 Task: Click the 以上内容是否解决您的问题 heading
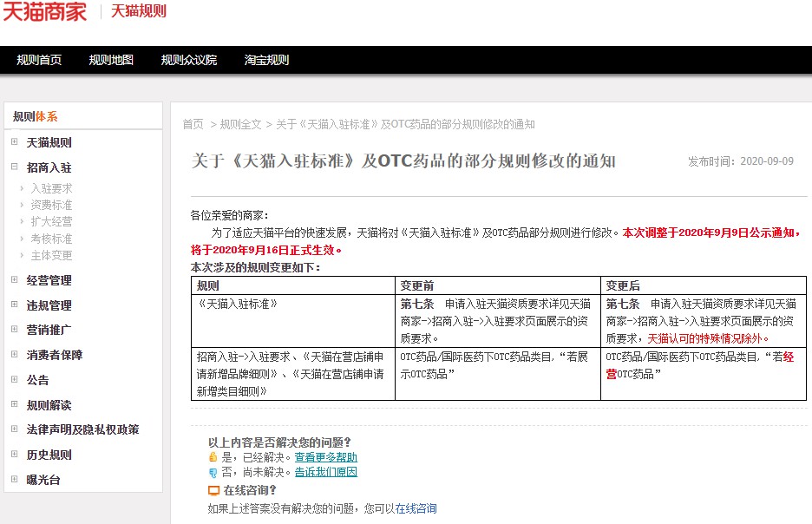279,442
